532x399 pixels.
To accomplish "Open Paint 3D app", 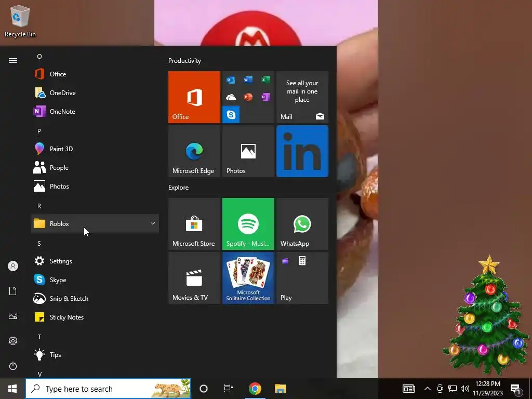I will [95, 149].
